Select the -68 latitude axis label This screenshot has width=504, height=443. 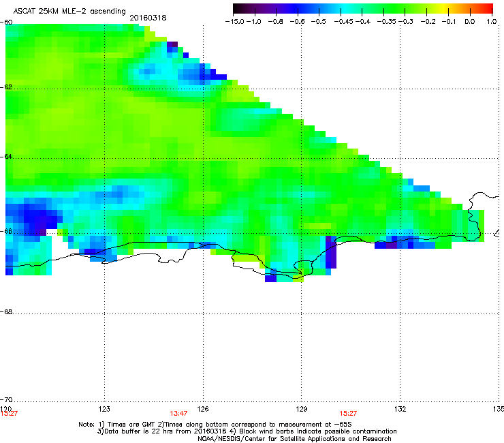click(x=6, y=311)
